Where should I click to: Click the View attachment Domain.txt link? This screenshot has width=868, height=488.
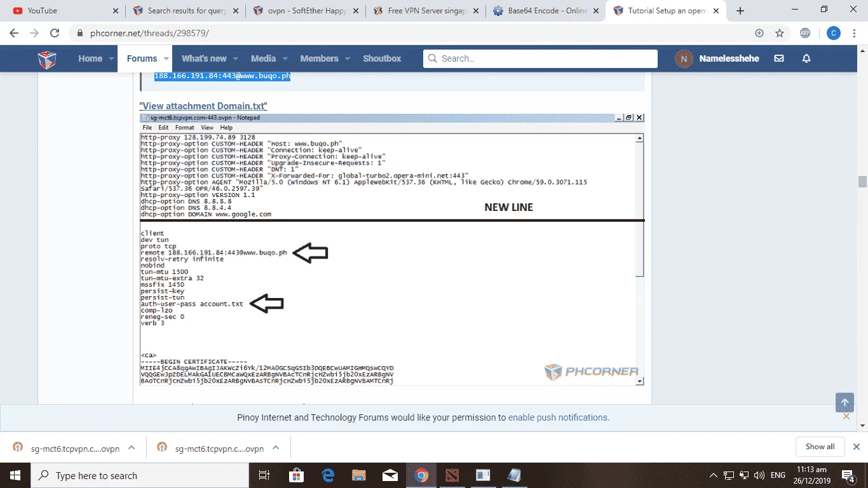[x=203, y=106]
